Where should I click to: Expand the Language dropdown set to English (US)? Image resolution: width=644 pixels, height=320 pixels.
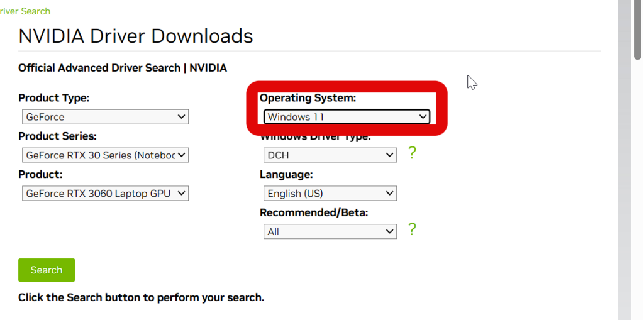330,194
